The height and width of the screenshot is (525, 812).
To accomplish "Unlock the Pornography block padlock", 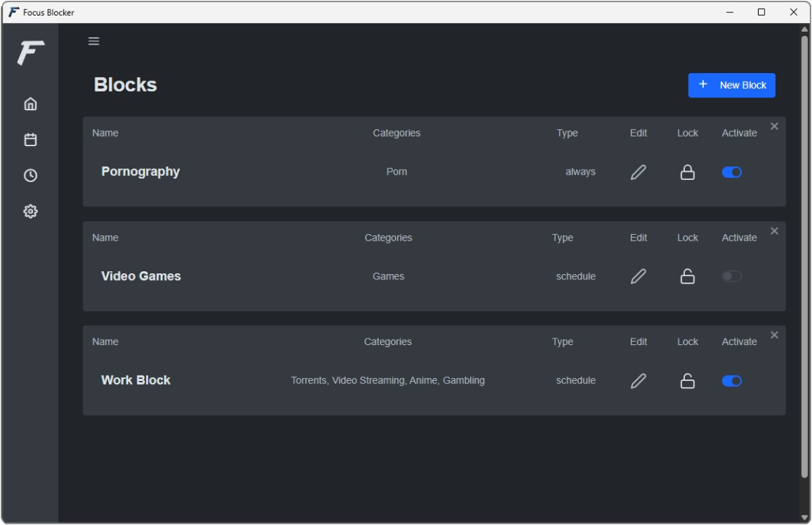I will 688,173.
